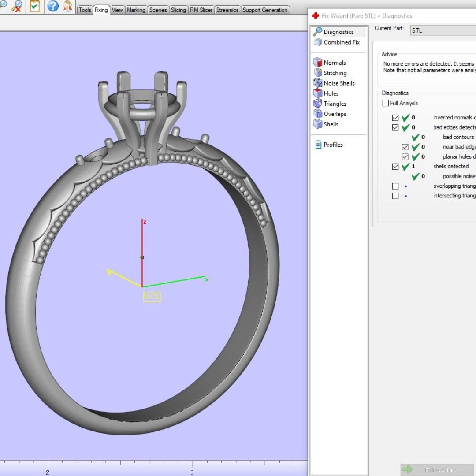Click the Diagnostics magnifier icon in sidebar

317,32
